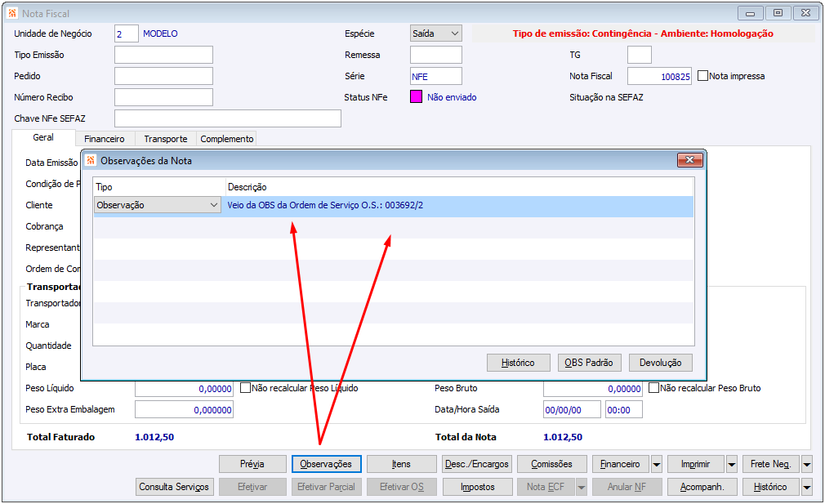Enable Não recalcular Peso Líquido checkbox
825x504 pixels.
[x=245, y=388]
